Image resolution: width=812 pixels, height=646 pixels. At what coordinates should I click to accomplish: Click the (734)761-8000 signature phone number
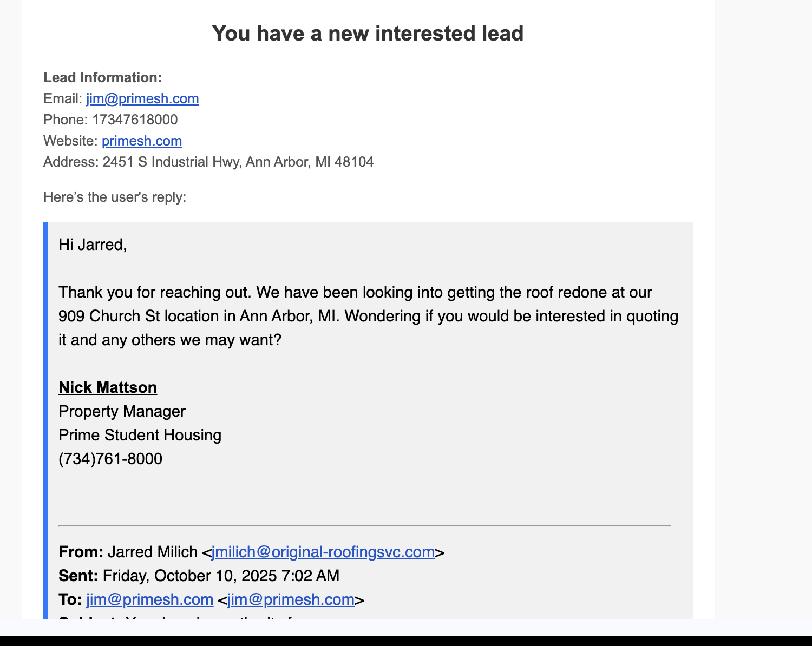pos(110,459)
